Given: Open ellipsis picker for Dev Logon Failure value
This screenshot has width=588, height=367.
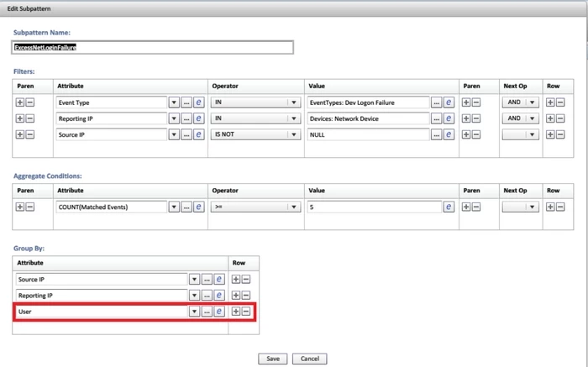Looking at the screenshot, I should pyautogui.click(x=436, y=102).
